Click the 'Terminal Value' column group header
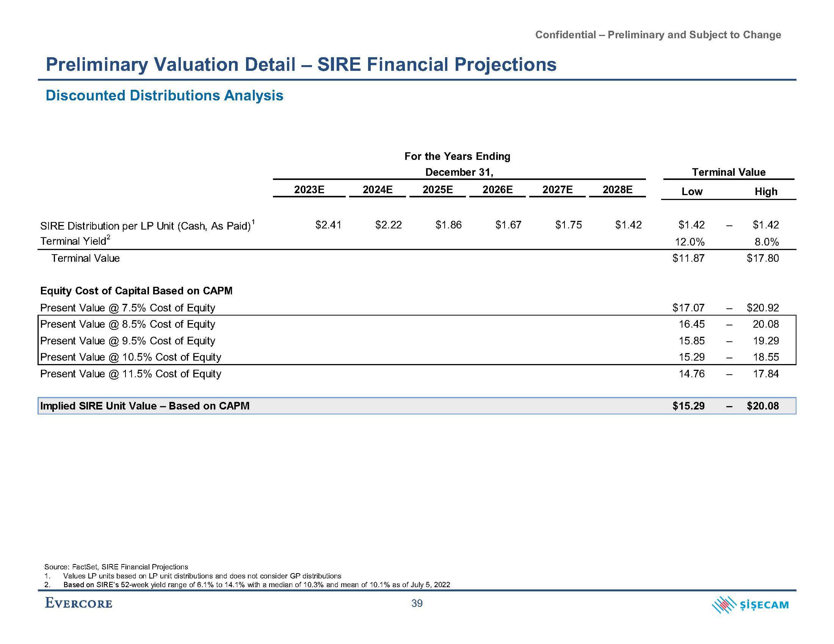Image resolution: width=834 pixels, height=644 pixels. click(x=729, y=172)
